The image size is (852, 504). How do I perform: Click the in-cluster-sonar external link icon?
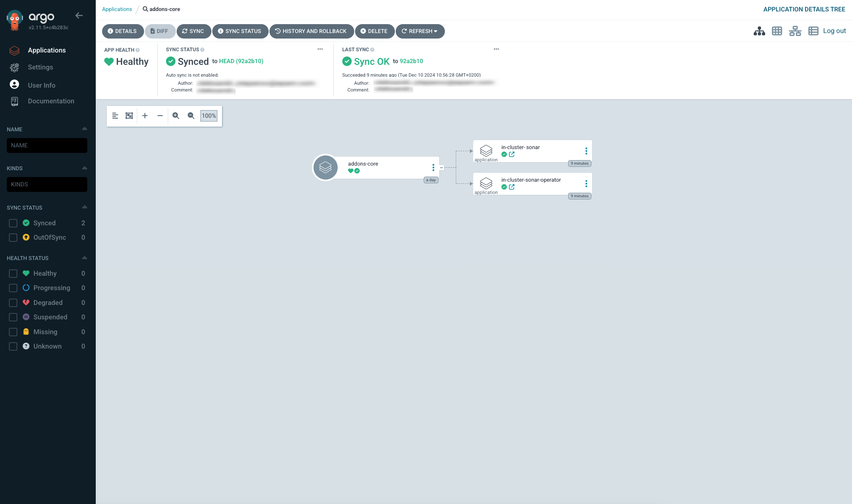(512, 154)
